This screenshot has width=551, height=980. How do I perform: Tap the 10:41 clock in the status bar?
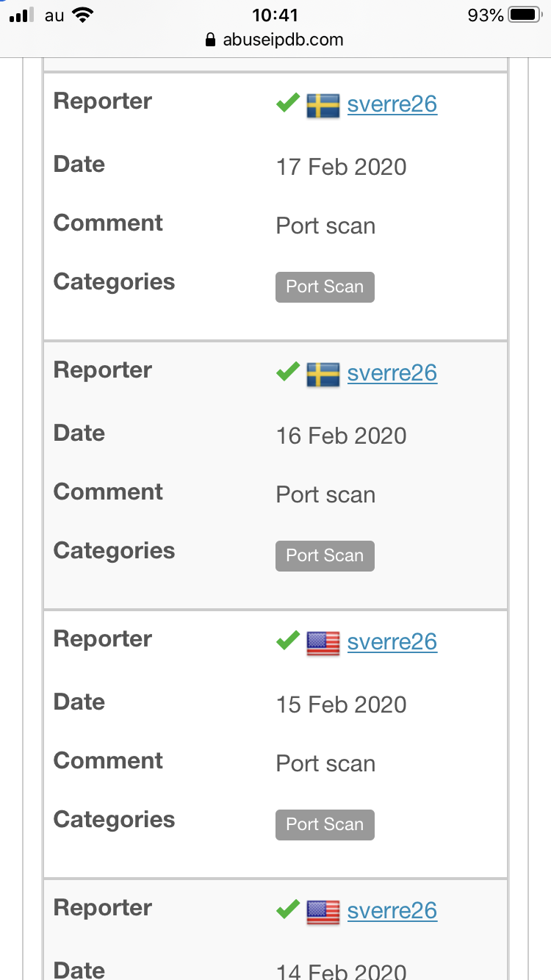[x=275, y=15]
